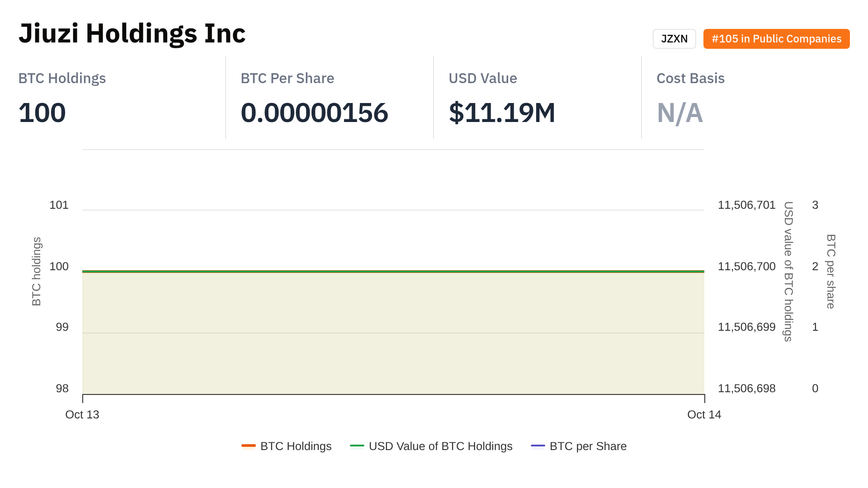Click the BTC Holdings value of 100

click(42, 113)
